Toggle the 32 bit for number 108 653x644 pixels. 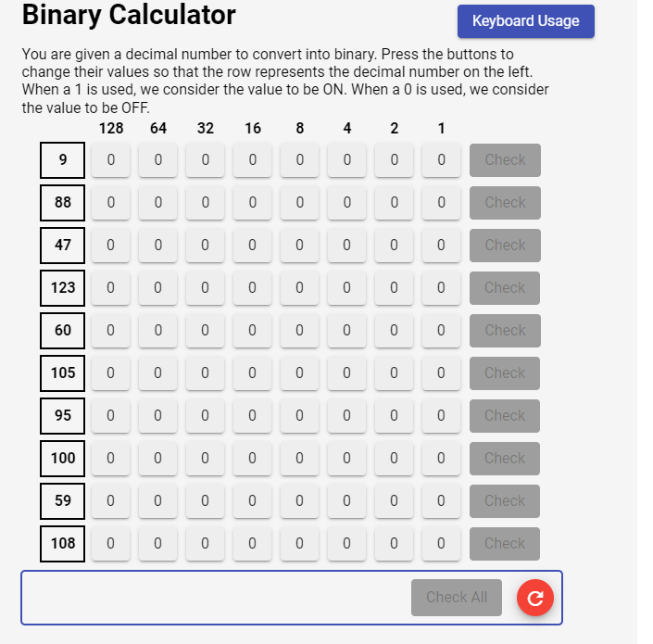tap(205, 544)
